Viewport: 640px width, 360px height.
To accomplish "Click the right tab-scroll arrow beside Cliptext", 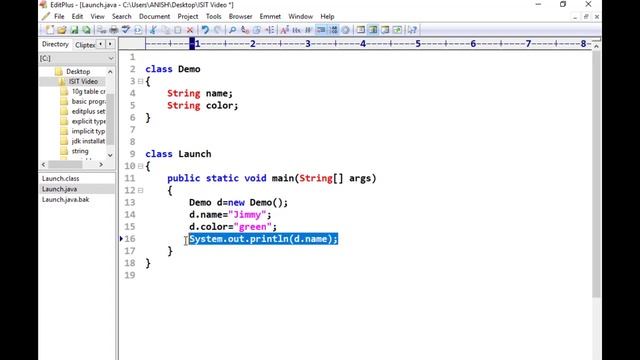I will [110, 44].
